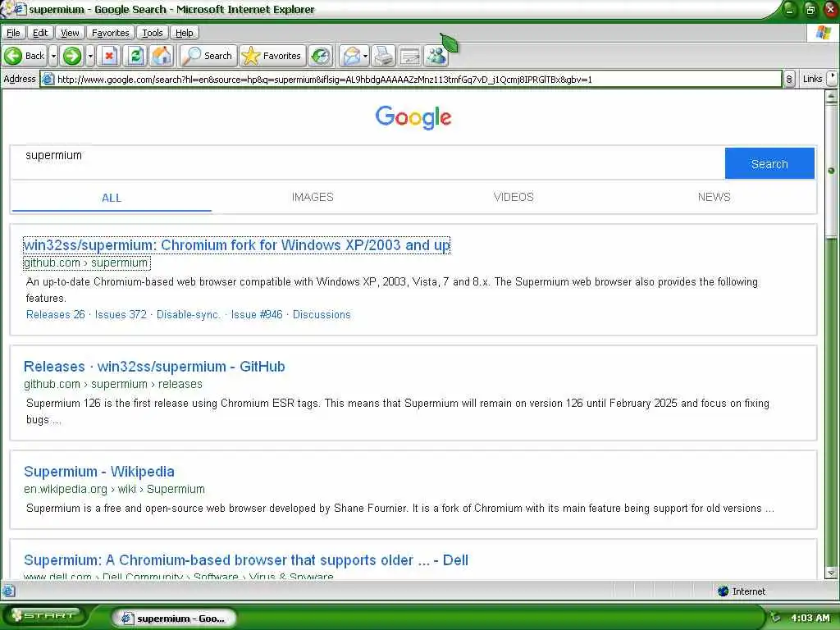The image size is (840, 630).
Task: Click the scrollbar up arrow
Action: pyautogui.click(x=832, y=97)
